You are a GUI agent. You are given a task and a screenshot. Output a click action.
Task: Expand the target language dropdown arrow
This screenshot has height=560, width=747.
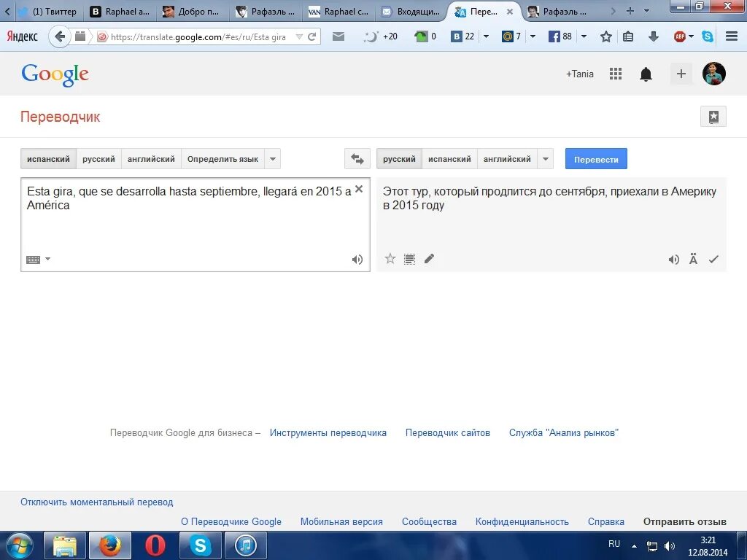[x=546, y=159]
